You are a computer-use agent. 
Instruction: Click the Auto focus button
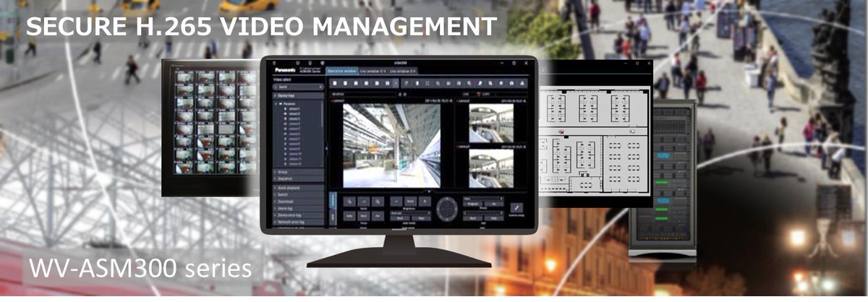coord(349,216)
